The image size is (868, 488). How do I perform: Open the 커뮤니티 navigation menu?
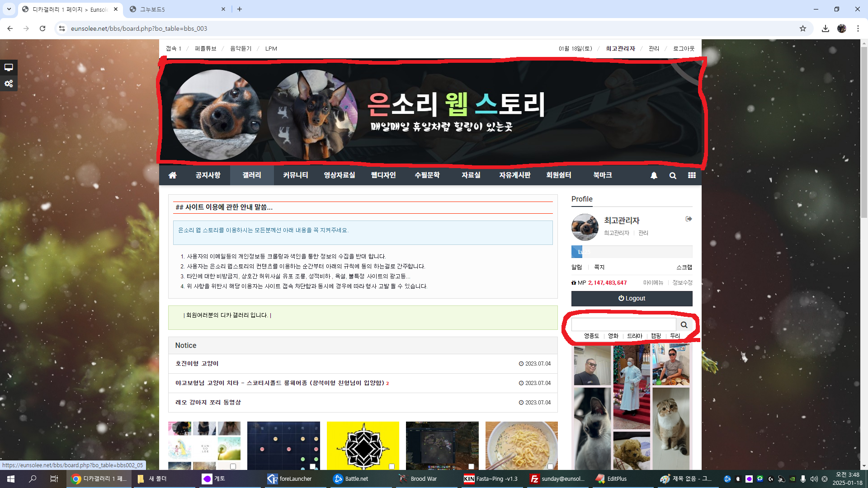295,175
